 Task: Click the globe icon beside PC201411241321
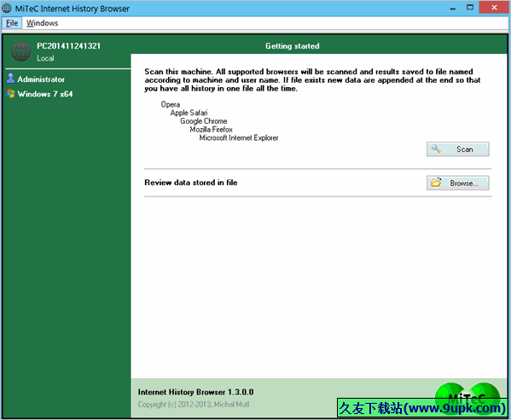tap(20, 51)
